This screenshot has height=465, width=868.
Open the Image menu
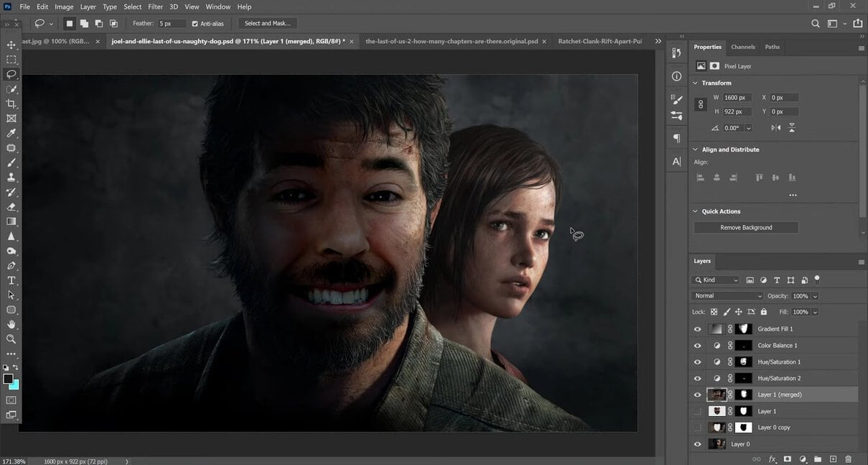pos(64,6)
